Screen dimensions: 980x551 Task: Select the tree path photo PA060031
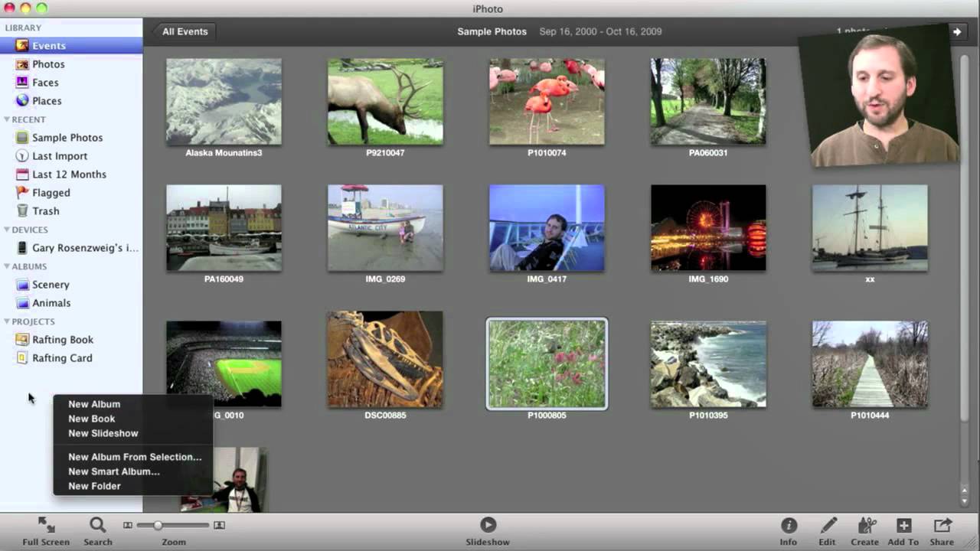tap(708, 102)
